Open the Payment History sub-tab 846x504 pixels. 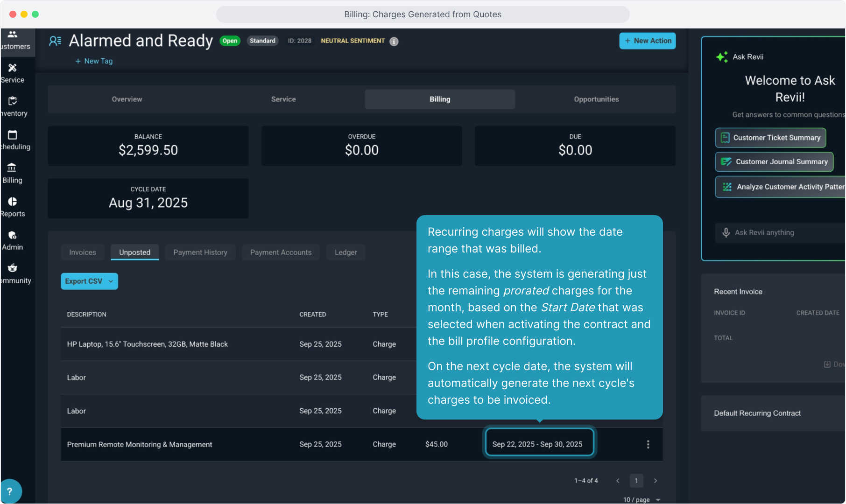(x=200, y=252)
